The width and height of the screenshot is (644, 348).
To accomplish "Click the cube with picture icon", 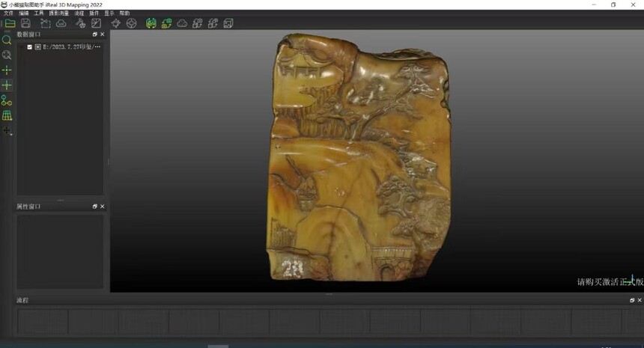I will (x=228, y=23).
